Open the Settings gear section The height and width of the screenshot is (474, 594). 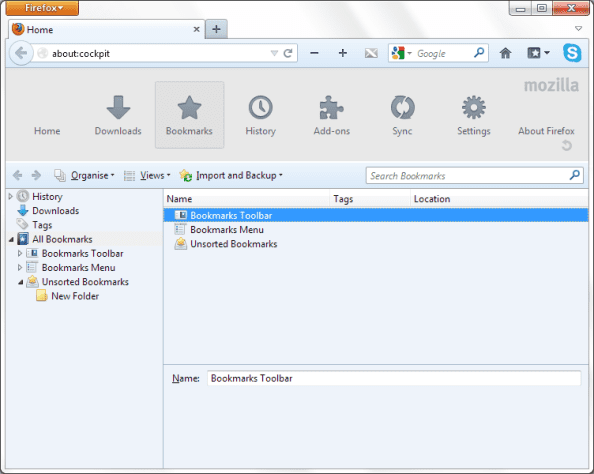point(474,116)
